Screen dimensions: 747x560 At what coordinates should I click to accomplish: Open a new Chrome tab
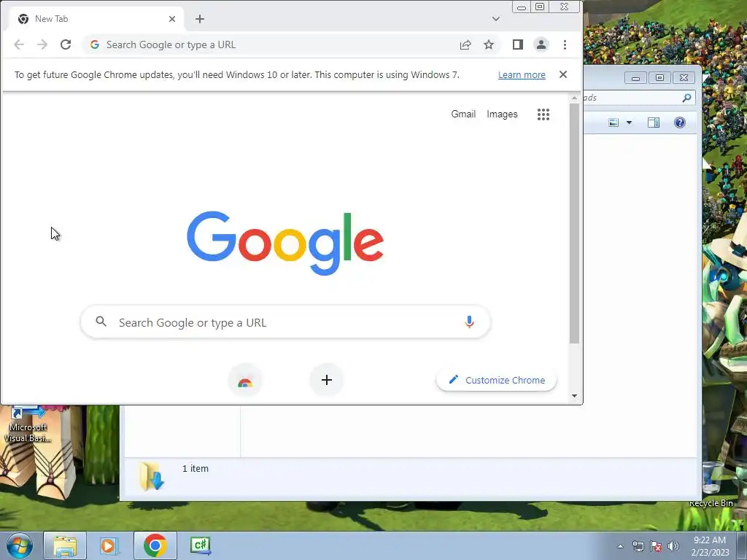tap(200, 19)
